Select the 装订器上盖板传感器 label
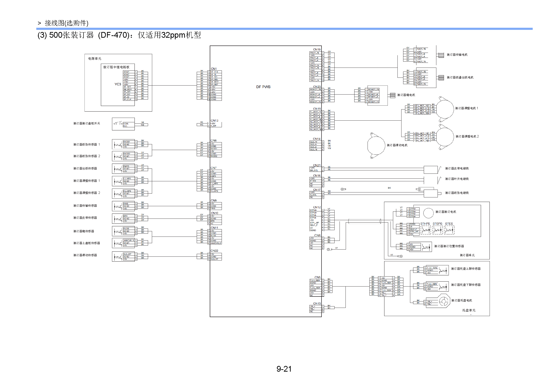The height and width of the screenshot is (392, 555). (87, 243)
